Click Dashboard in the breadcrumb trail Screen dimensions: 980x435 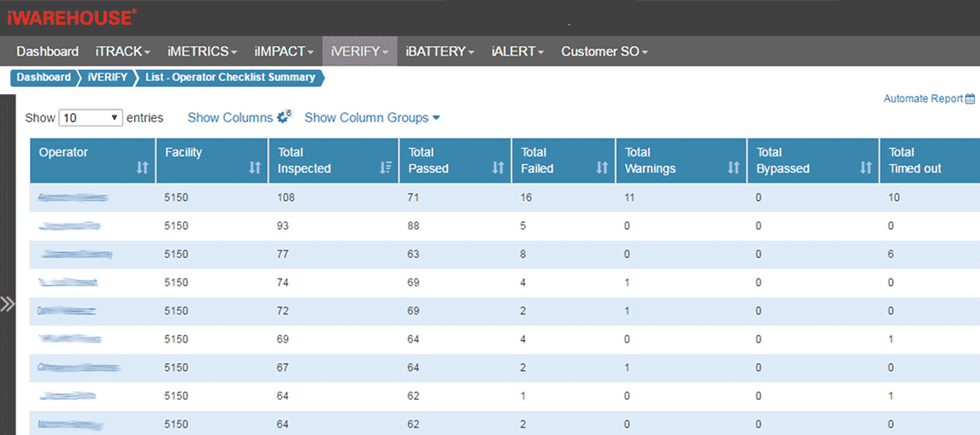coord(44,78)
